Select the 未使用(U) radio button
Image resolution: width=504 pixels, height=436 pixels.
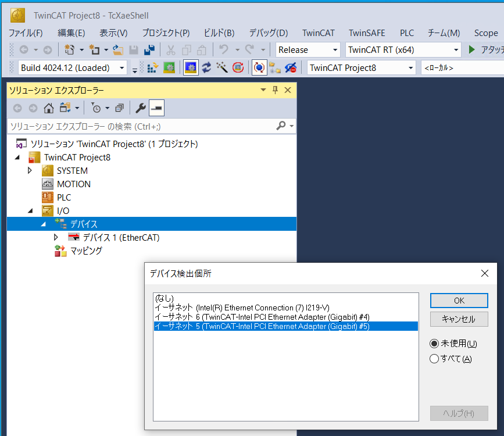tap(434, 344)
